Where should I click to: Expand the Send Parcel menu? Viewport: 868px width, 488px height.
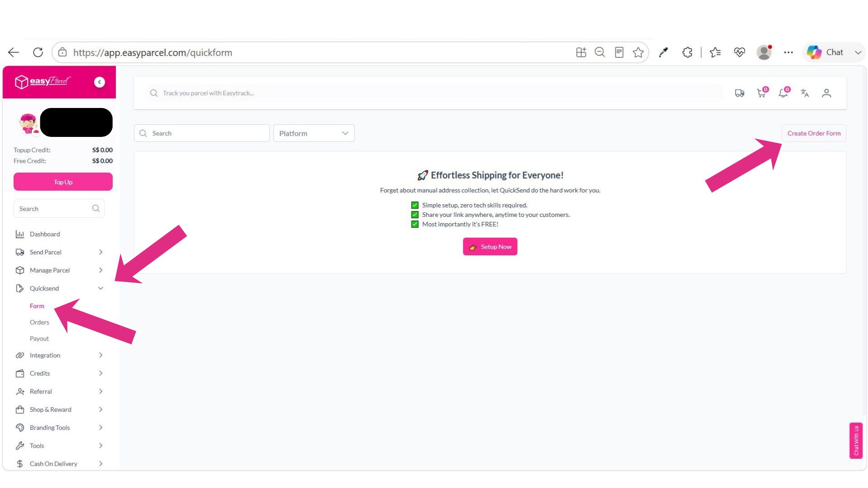coord(59,252)
